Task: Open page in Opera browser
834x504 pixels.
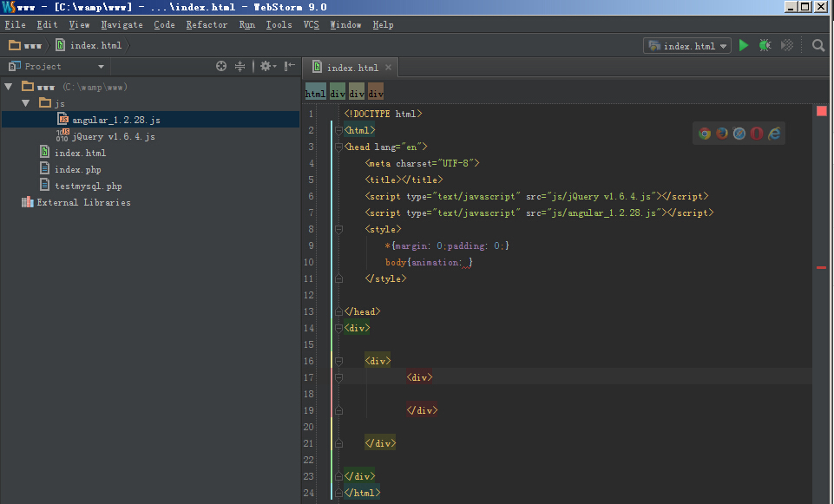Action: 757,134
